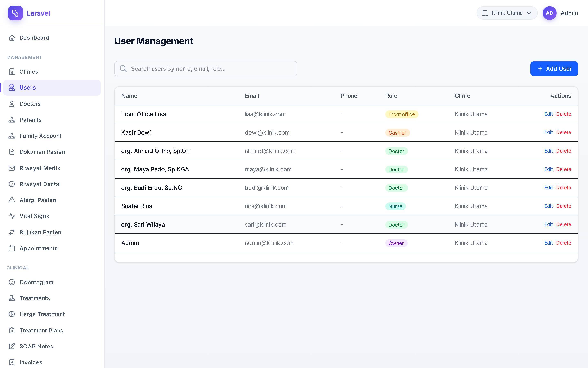Screen dimensions: 588x368
Task: Go to Doctors in sidebar
Action: tap(52, 104)
